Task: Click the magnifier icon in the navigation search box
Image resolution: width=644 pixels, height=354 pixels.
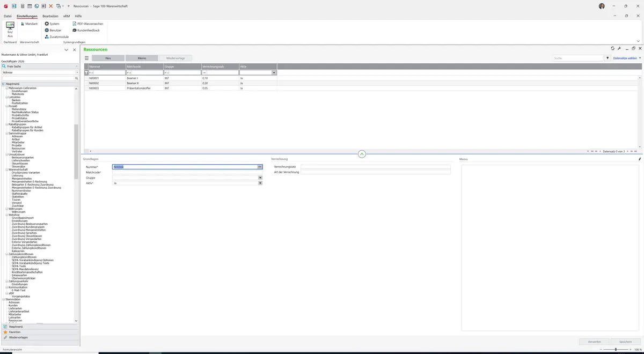Action: 77,78
